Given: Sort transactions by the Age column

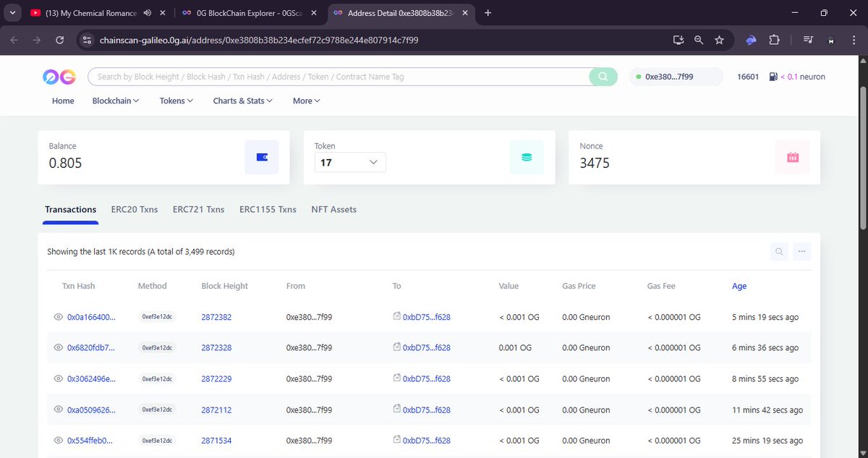Looking at the screenshot, I should [739, 286].
